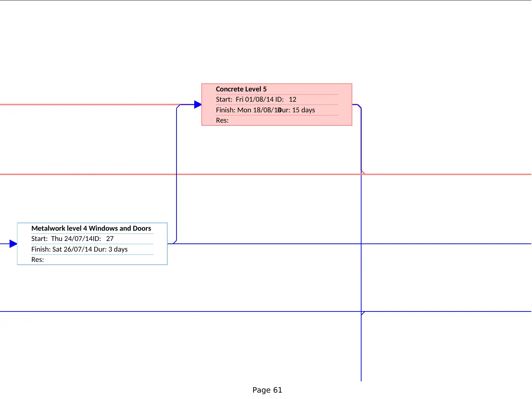Select the Metalwork level 4 Windows and Doors title
Screen dimensions: 532x399
pyautogui.click(x=91, y=229)
